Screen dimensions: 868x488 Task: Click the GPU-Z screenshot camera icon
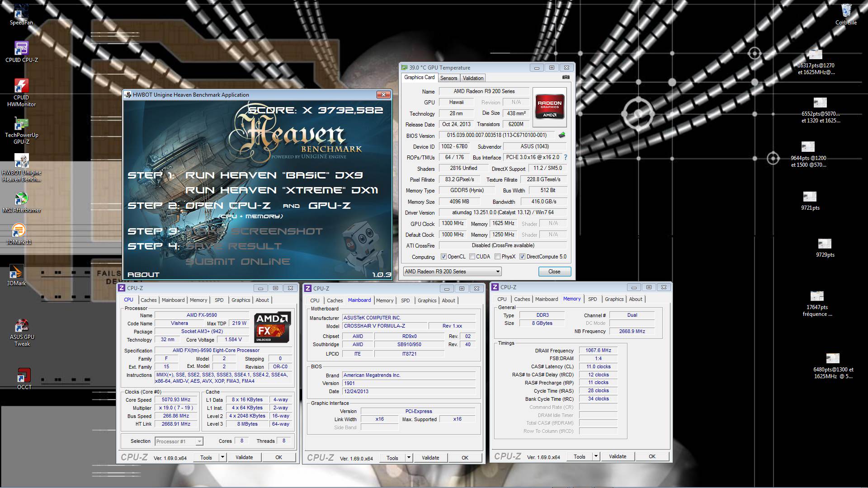(x=566, y=77)
